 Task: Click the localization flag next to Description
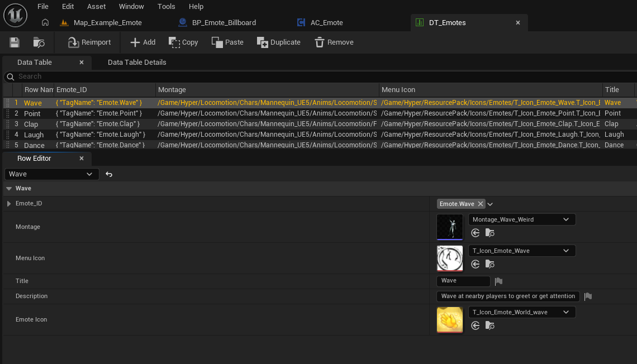tap(588, 296)
